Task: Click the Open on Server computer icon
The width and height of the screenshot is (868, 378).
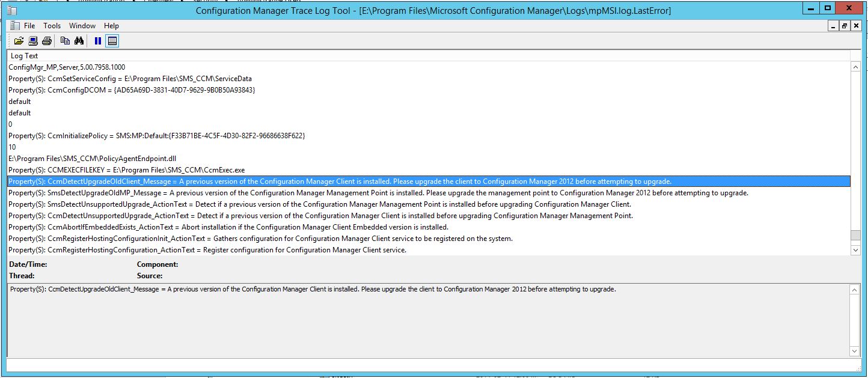Action: (33, 41)
